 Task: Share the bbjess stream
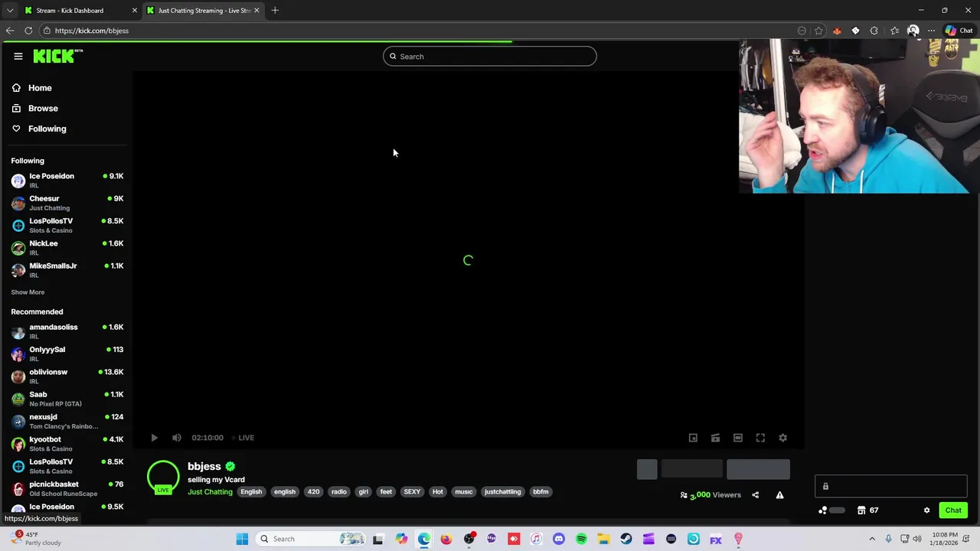click(755, 495)
